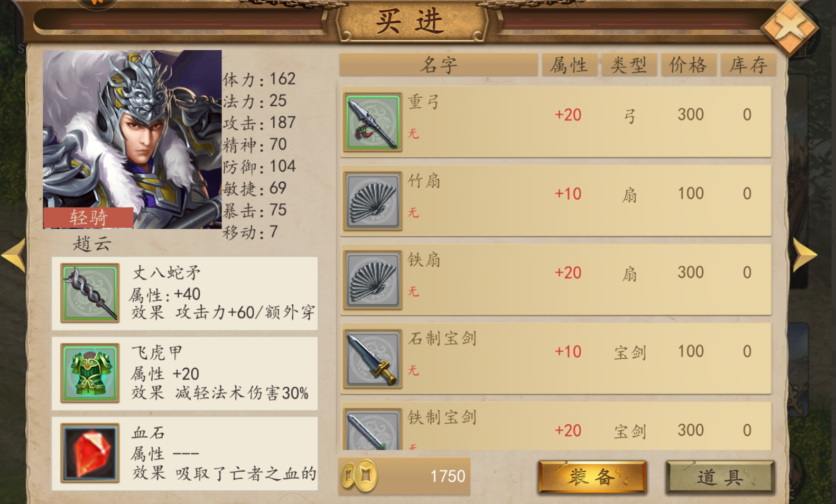Viewport: 836px width, 504px height.
Task: Sort list by 价格 column header
Action: click(688, 65)
